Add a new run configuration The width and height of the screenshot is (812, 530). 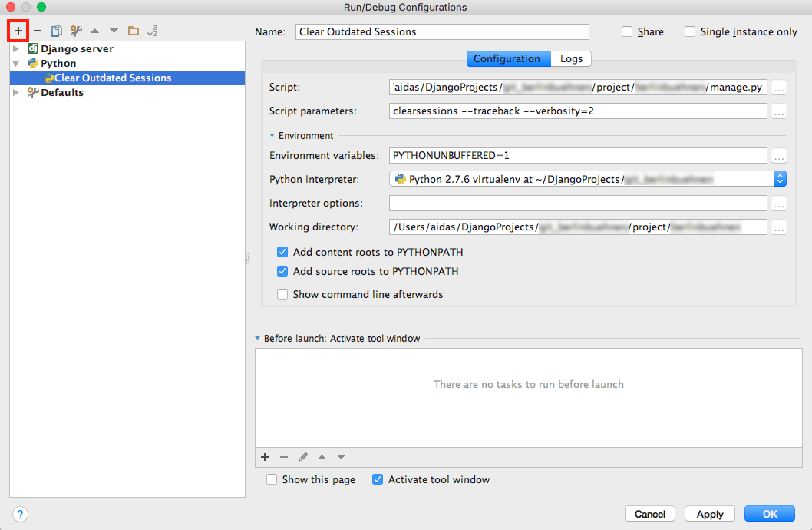18,31
